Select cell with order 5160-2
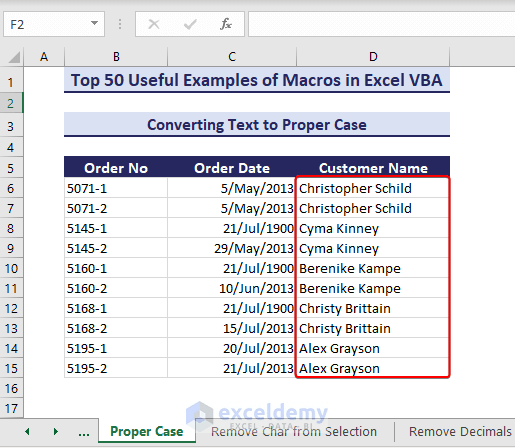Viewport: 515px width, 448px height. pos(116,288)
